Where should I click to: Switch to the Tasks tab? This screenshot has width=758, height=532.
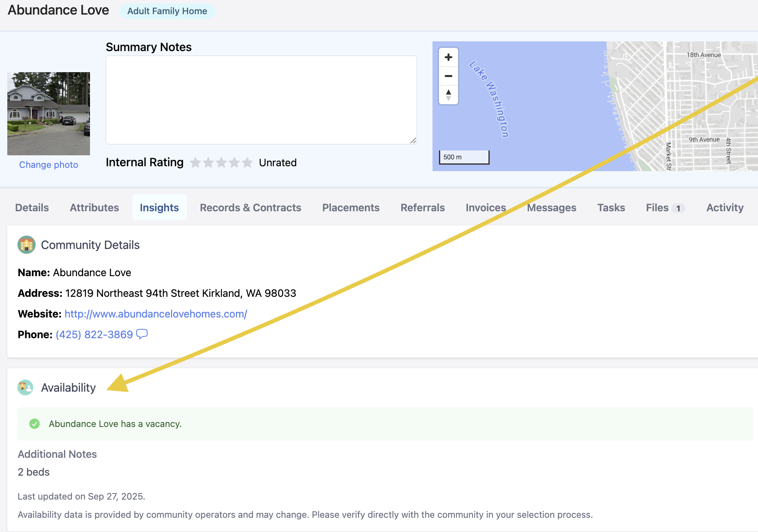(x=611, y=208)
